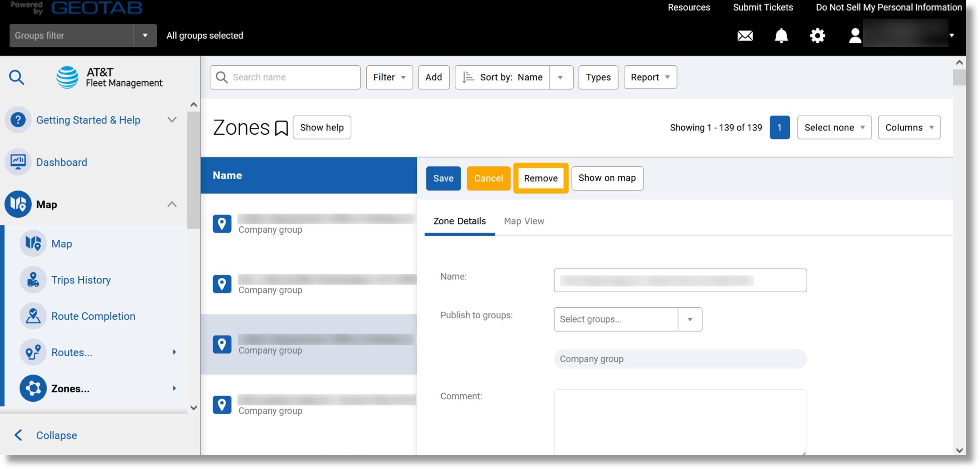Open the Groups filter dropdown arrow

(145, 36)
